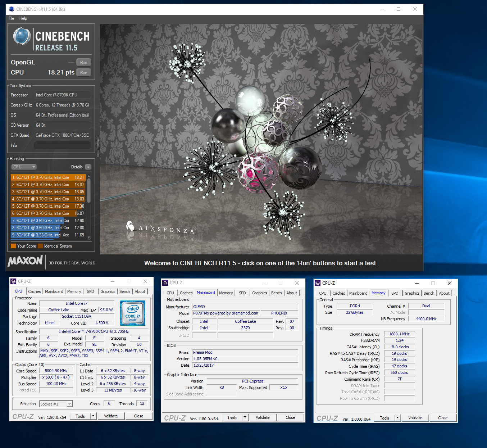The image size is (487, 448).
Task: Open the File menu in Cinebench
Action: [12, 18]
